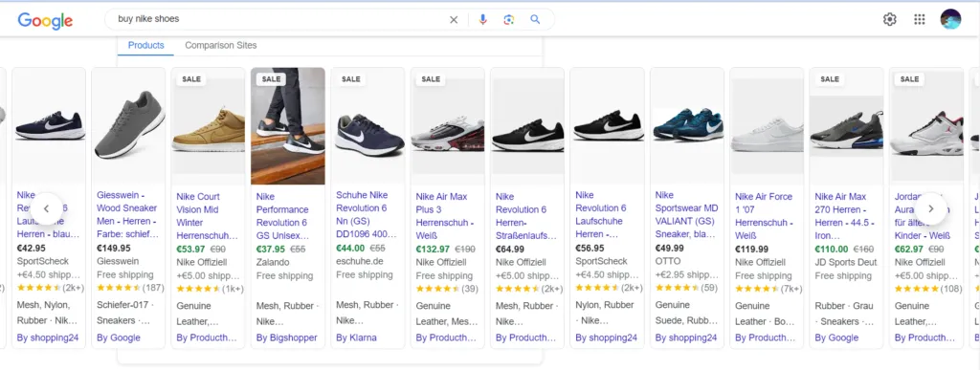
Task: Click the €132.97 sale price
Action: pos(433,249)
